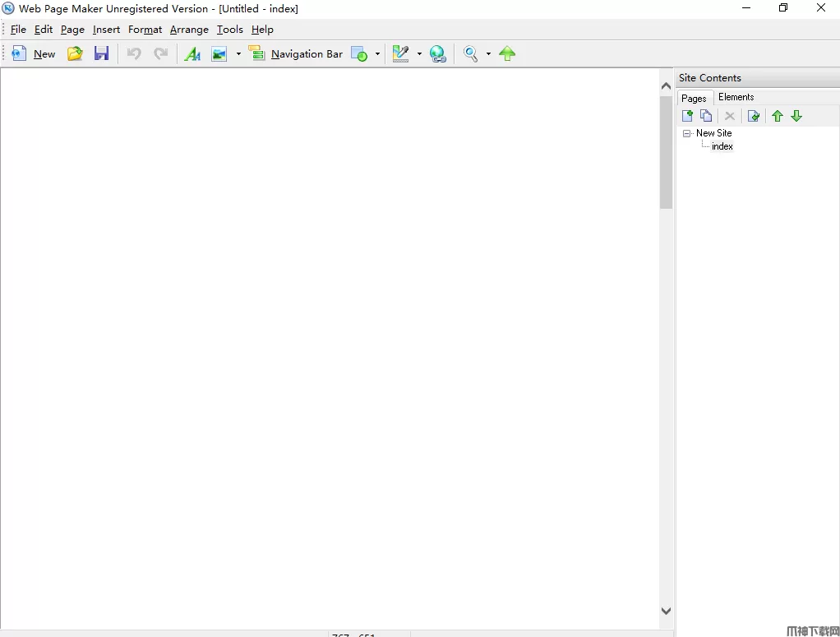840x637 pixels.
Task: Click the hyperlink globe icon
Action: (x=438, y=54)
